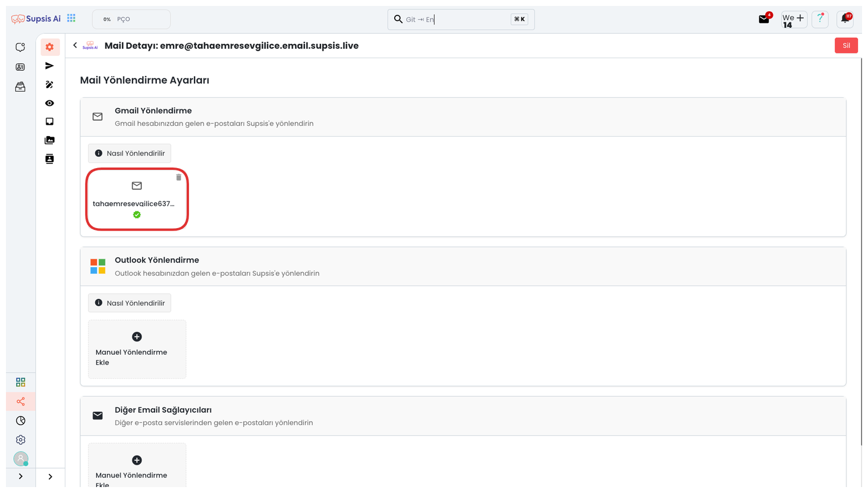Click Nasıl Yönlendirilir under Outlook Yönlendirme
The height and width of the screenshot is (493, 868).
coord(130,303)
